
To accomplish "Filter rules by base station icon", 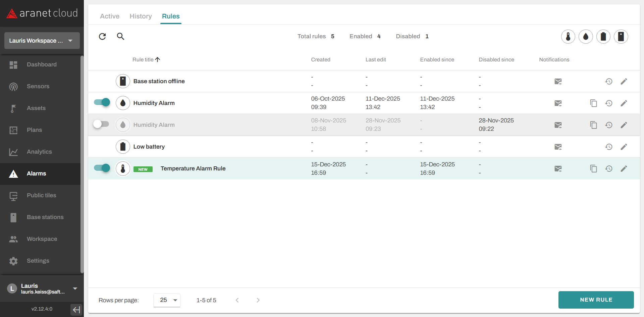I will [x=621, y=37].
